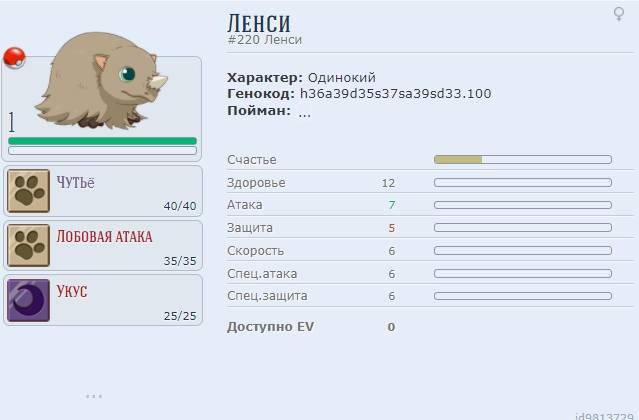639x420 pixels.
Task: Click the level number '1' by portrait
Action: click(12, 122)
